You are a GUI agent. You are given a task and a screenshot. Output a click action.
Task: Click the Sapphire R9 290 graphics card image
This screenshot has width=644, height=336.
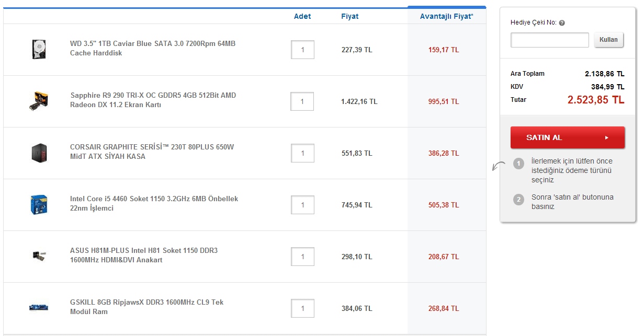click(x=39, y=100)
